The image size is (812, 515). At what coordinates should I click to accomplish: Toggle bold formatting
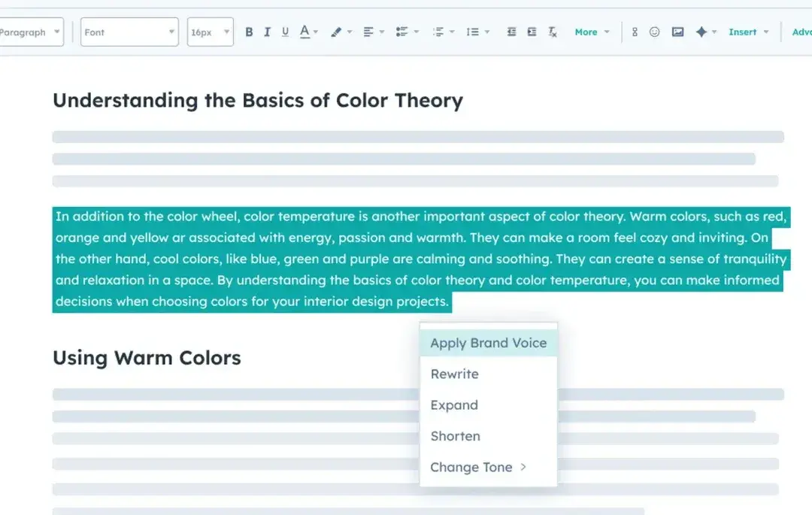pos(249,32)
